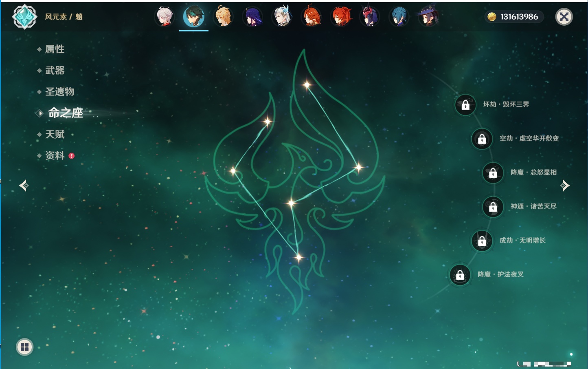Open the four-square grid button
Image resolution: width=588 pixels, height=369 pixels.
[24, 347]
